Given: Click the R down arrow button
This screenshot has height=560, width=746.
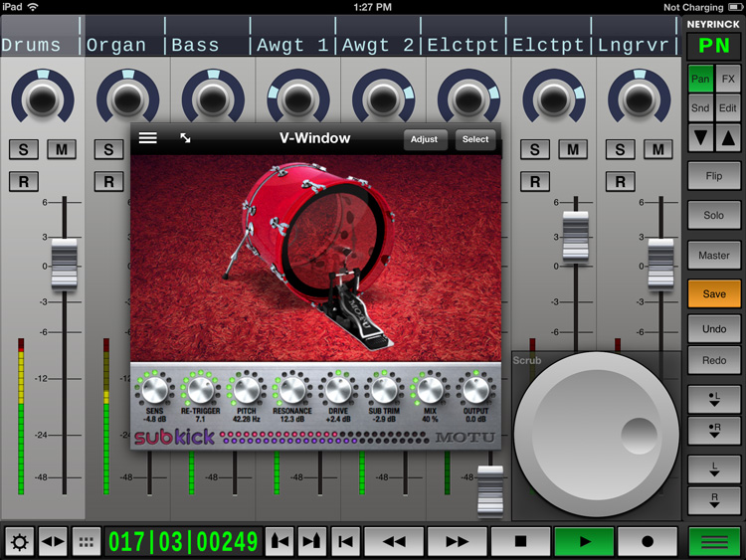Looking at the screenshot, I should (714, 500).
